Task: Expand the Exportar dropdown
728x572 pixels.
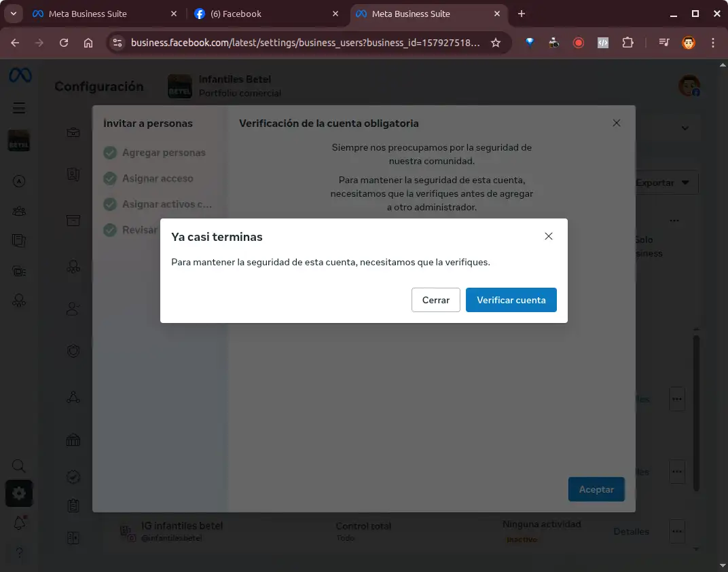Action: [x=662, y=183]
